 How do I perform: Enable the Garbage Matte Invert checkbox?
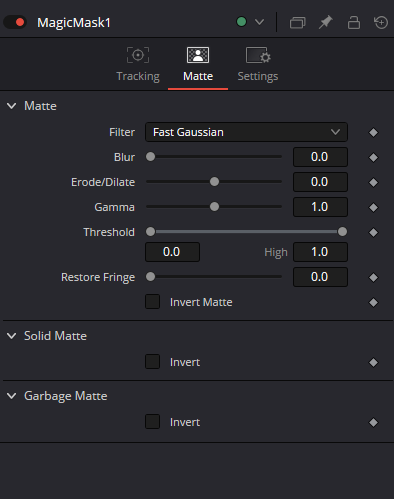coord(152,422)
